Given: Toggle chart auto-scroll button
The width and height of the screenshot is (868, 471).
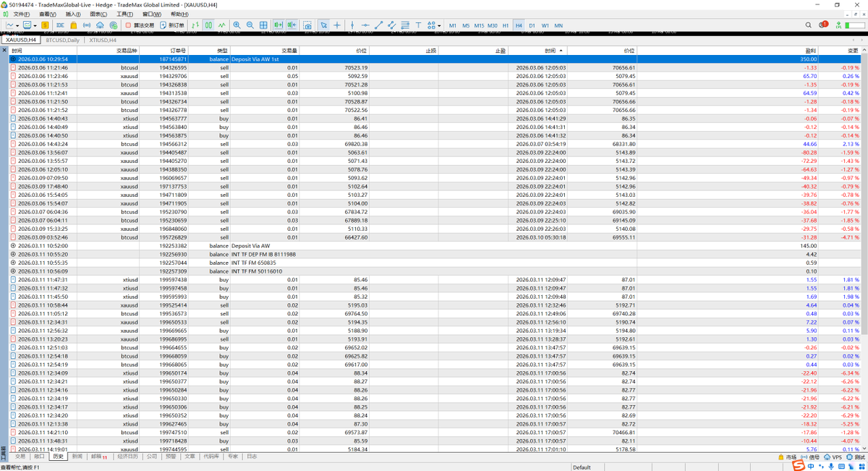Looking at the screenshot, I should coord(278,25).
